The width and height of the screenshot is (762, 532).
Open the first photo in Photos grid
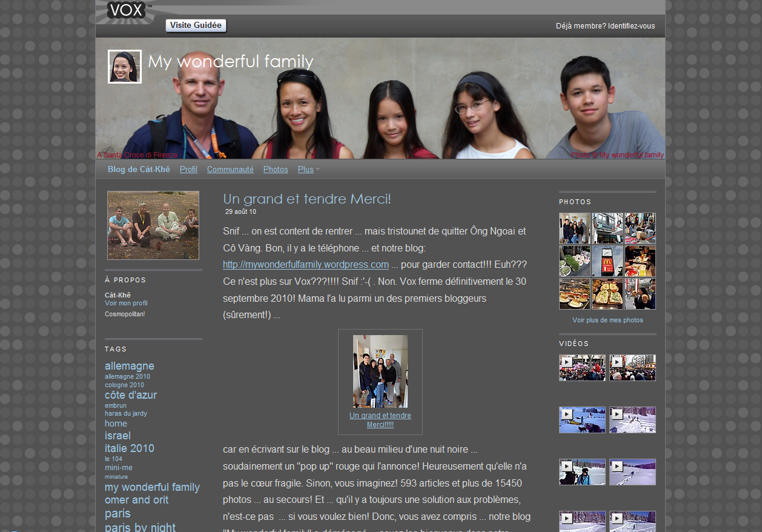tap(574, 228)
